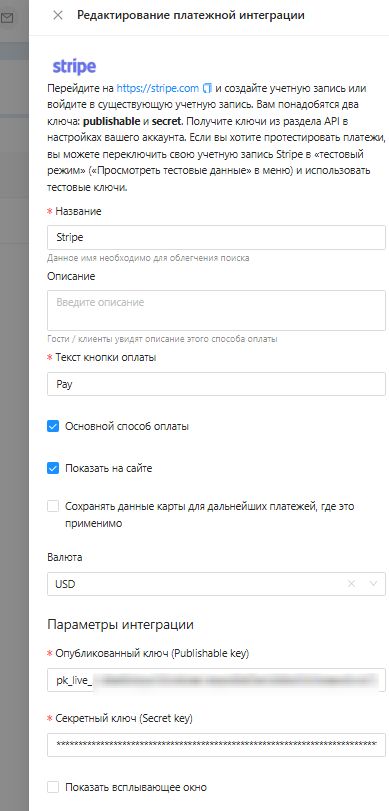Open the Валюта USD combo box

(216, 584)
